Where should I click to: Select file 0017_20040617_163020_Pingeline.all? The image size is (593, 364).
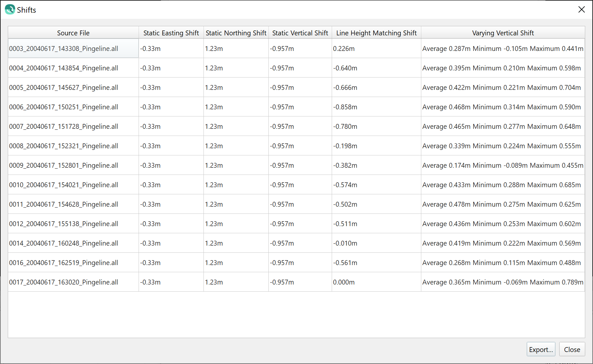[64, 282]
